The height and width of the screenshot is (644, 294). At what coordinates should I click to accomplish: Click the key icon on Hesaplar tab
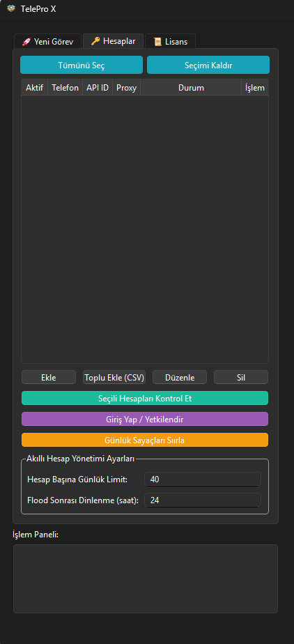tap(95, 41)
